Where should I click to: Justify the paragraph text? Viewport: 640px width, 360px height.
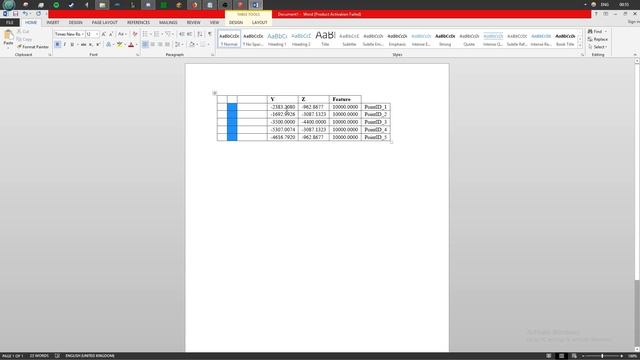[x=167, y=44]
